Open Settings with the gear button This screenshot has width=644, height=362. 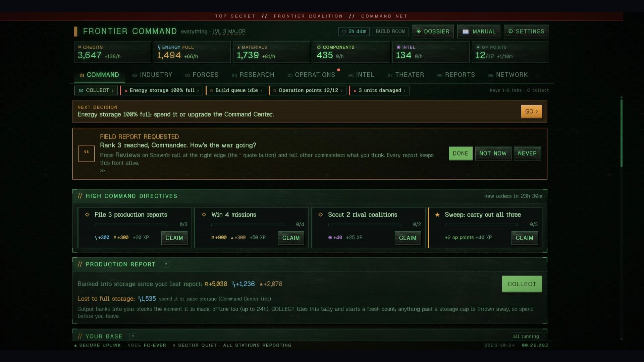[526, 32]
